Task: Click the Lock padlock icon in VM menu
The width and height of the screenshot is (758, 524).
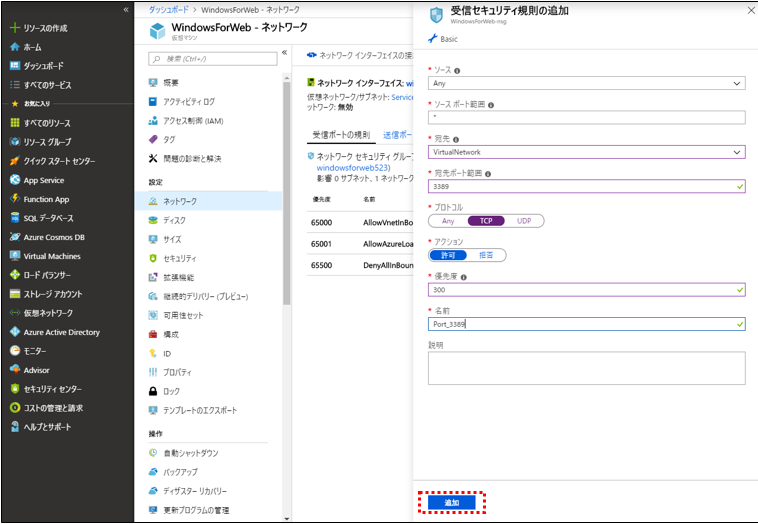Action: click(x=153, y=391)
